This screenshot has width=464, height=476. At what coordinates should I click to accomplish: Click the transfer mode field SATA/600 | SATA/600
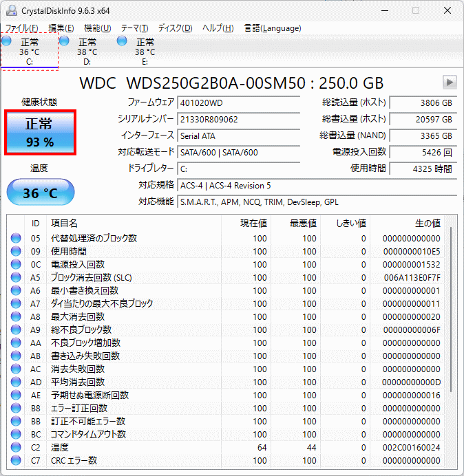[x=239, y=152]
